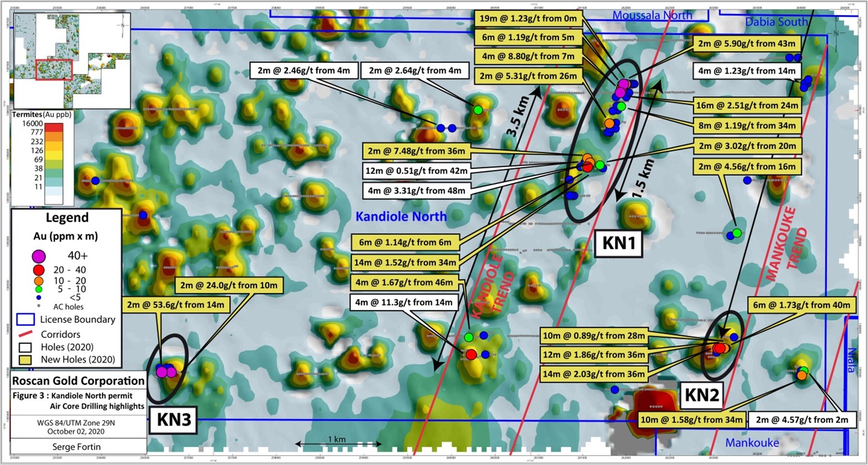Select the green 5 - 10 legend circle
The height and width of the screenshot is (465, 868).
[x=38, y=289]
